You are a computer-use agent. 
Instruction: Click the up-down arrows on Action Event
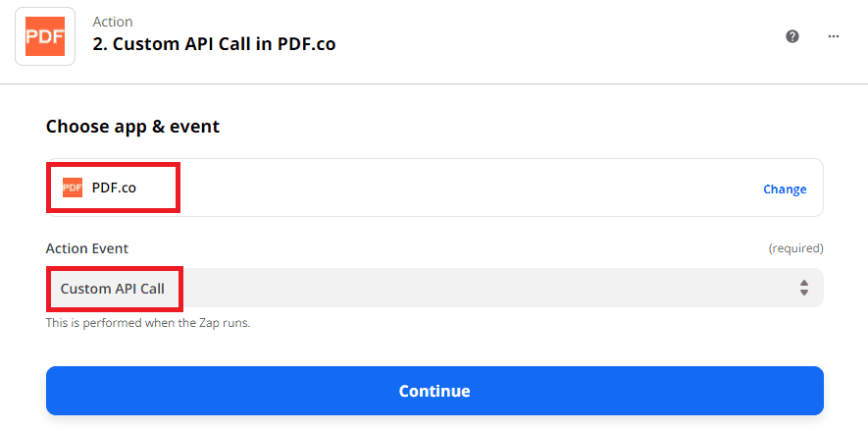pyautogui.click(x=803, y=289)
